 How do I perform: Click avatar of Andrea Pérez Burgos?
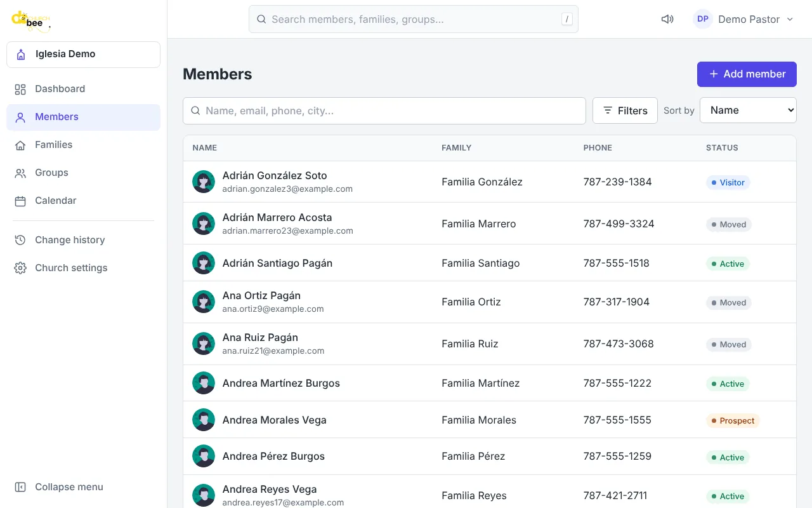tap(204, 456)
